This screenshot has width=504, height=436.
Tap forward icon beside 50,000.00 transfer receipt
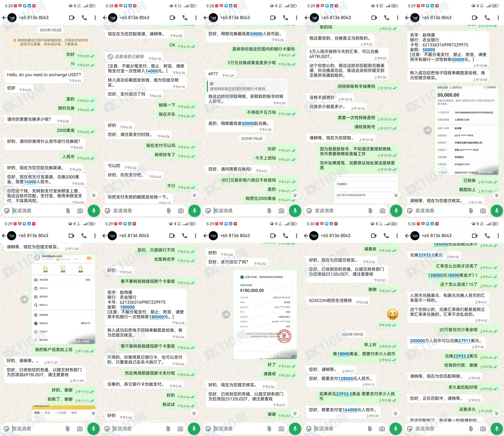point(428,131)
